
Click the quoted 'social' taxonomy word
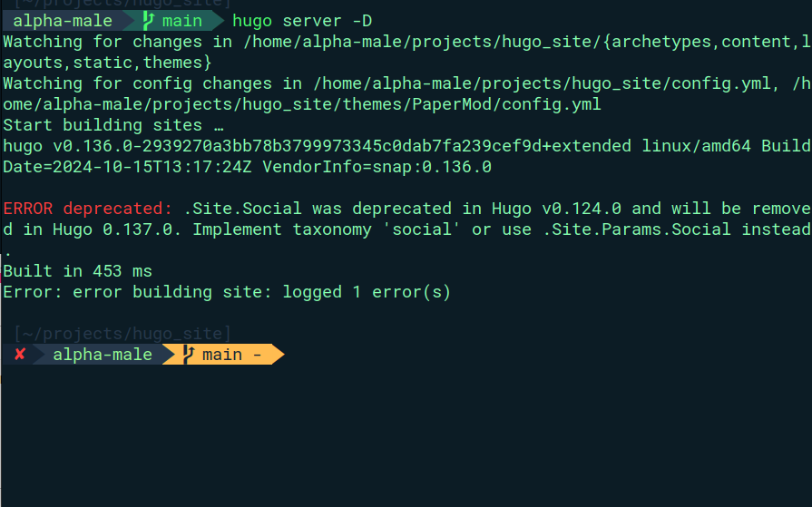[x=426, y=229]
